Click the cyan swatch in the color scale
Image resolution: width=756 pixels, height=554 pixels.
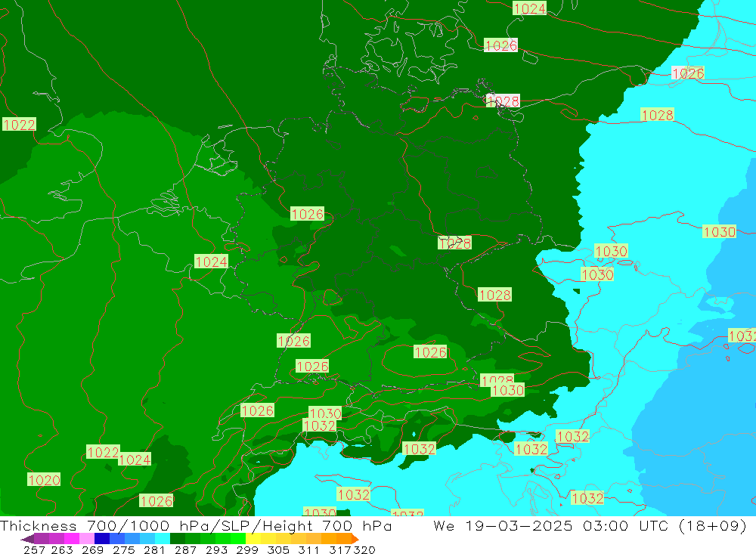[163, 539]
